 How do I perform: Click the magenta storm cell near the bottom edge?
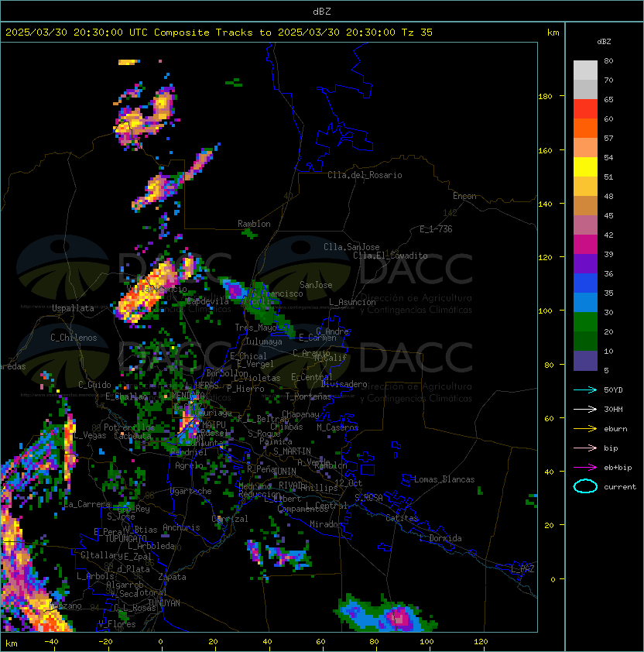[399, 616]
